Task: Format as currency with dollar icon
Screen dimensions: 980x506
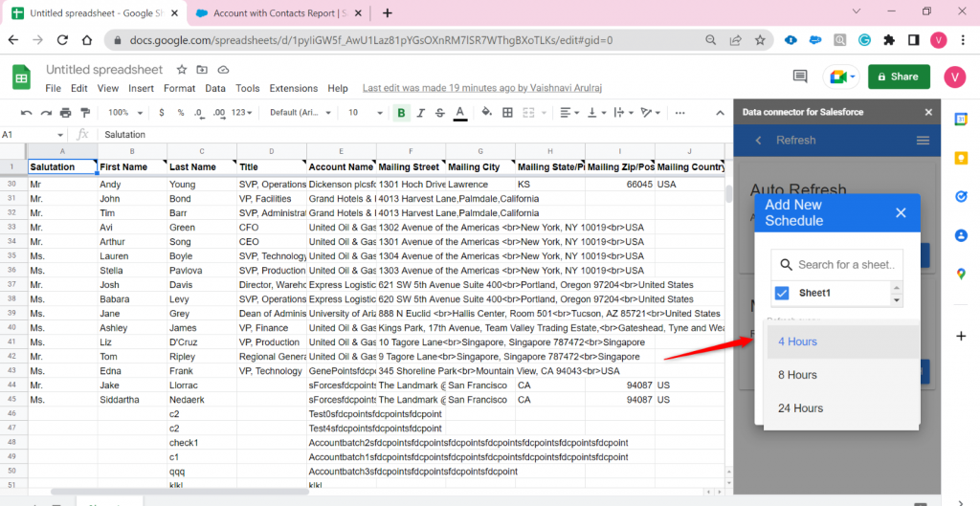Action: coord(162,113)
